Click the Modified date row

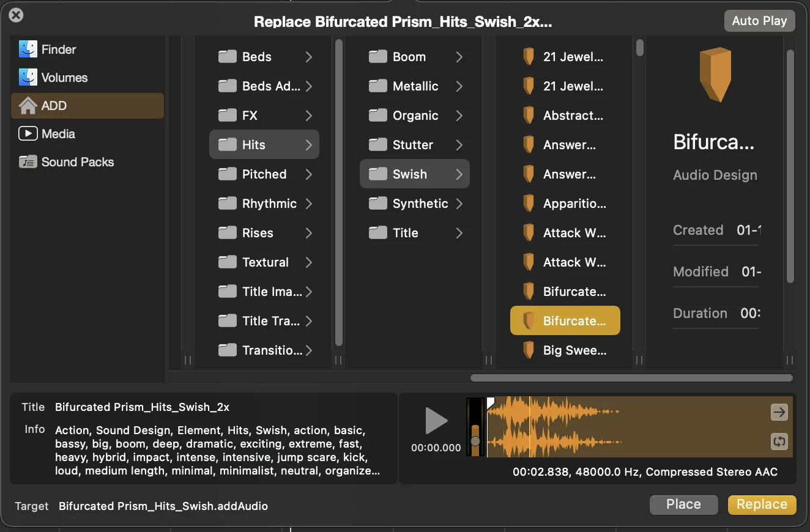click(716, 272)
